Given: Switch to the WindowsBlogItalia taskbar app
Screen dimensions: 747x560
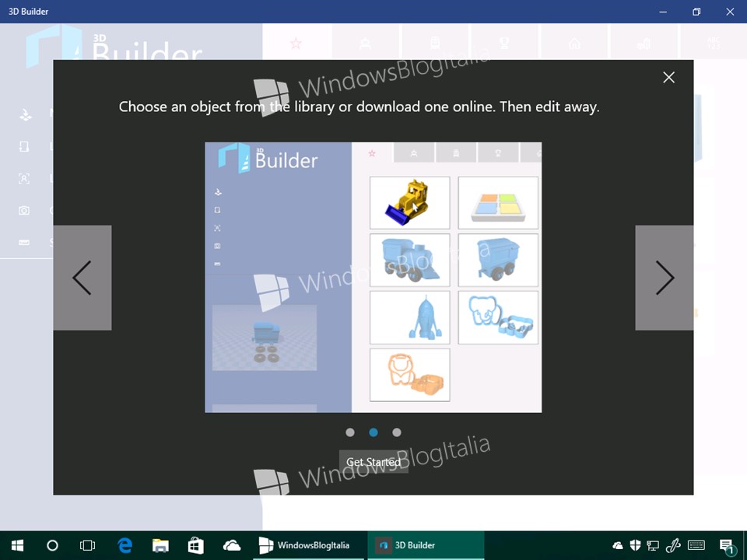Looking at the screenshot, I should 308,545.
